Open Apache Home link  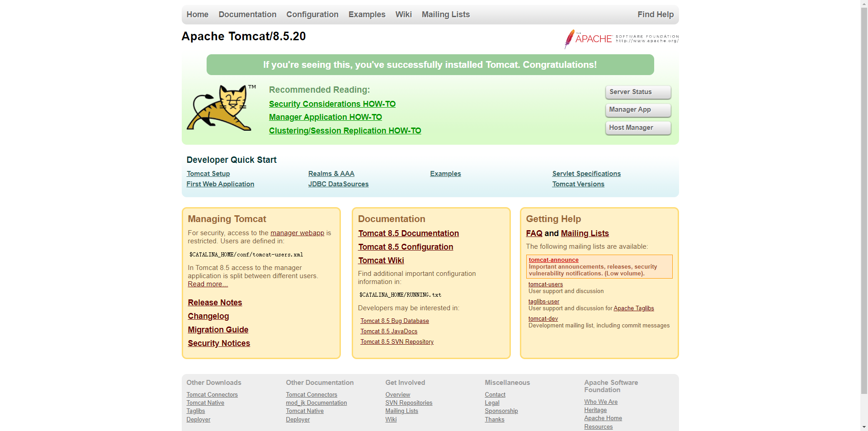pyautogui.click(x=603, y=418)
